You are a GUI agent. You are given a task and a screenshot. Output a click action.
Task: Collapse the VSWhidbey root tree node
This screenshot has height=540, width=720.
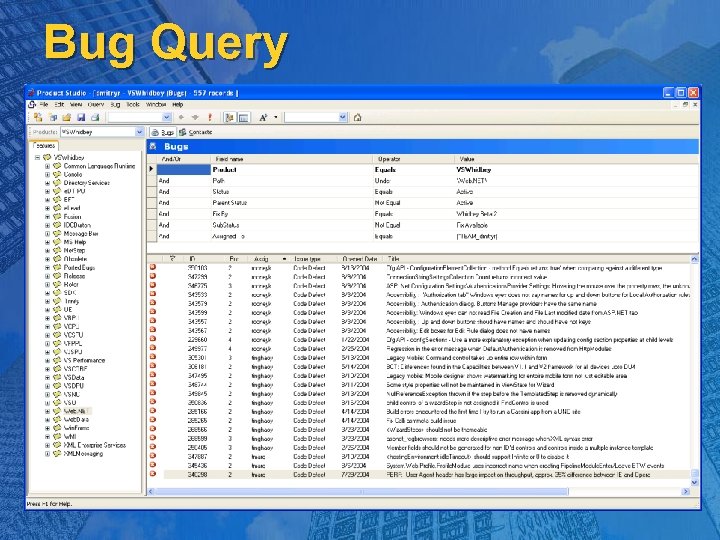coord(38,158)
